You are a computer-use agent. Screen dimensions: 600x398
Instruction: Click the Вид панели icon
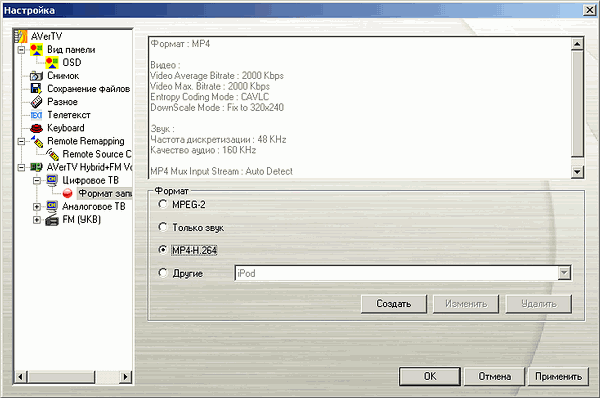[36, 49]
